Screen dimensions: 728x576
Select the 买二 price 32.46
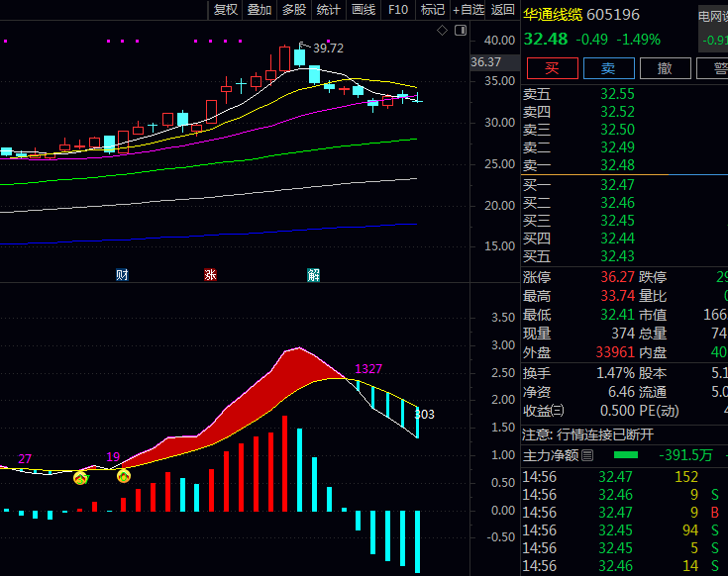coord(617,203)
